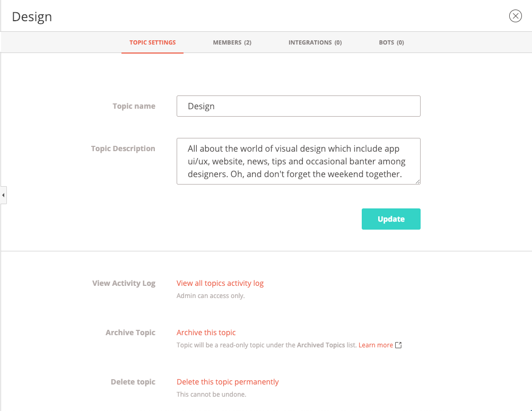The width and height of the screenshot is (532, 411).
Task: Open View all topics activity log
Action: (220, 283)
